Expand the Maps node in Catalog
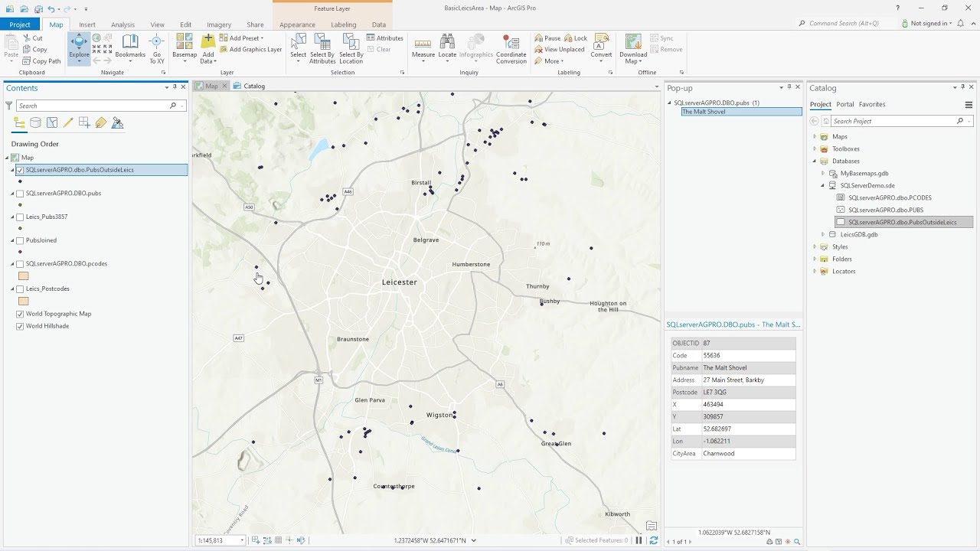The image size is (980, 551). coord(815,136)
